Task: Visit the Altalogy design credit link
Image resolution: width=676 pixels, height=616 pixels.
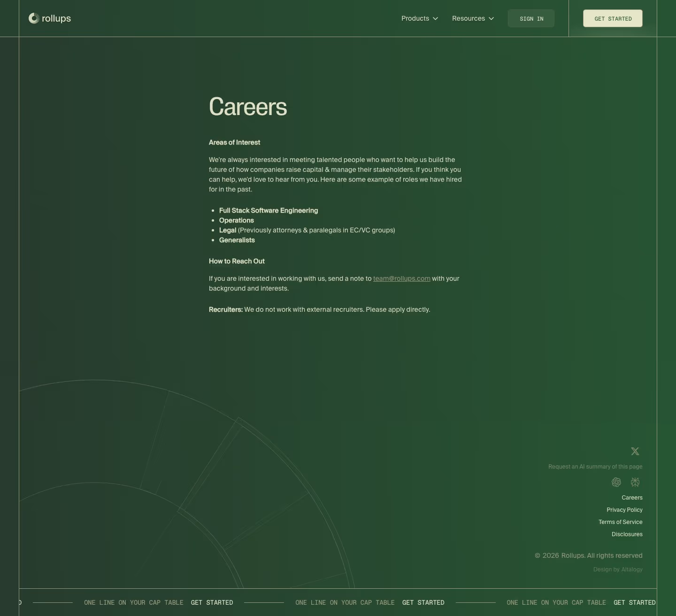Action: point(632,570)
